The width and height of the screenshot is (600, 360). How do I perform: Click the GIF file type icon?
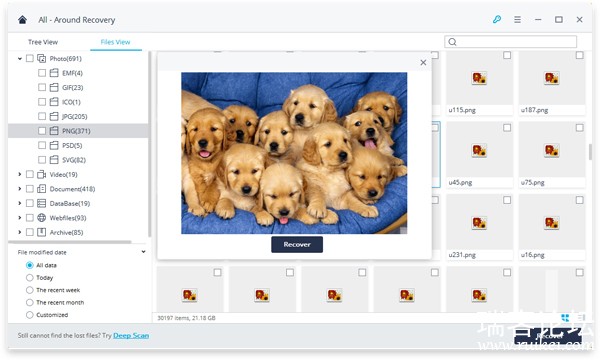[54, 87]
